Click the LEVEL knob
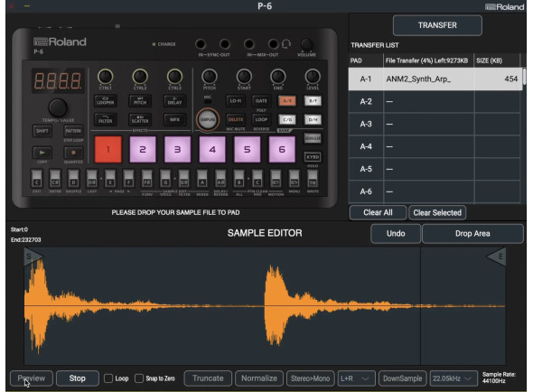Image resolution: width=533 pixels, height=392 pixels. click(x=313, y=77)
